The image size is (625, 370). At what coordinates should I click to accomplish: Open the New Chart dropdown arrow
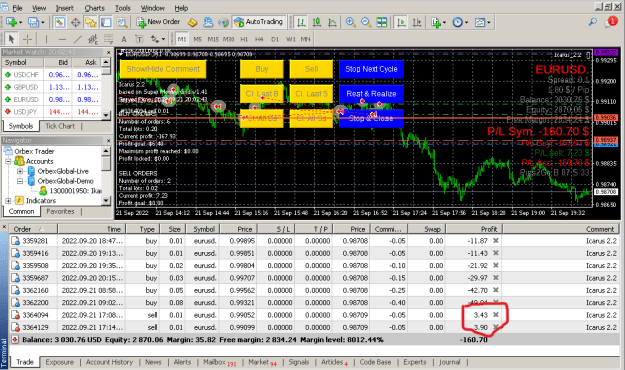[x=20, y=23]
